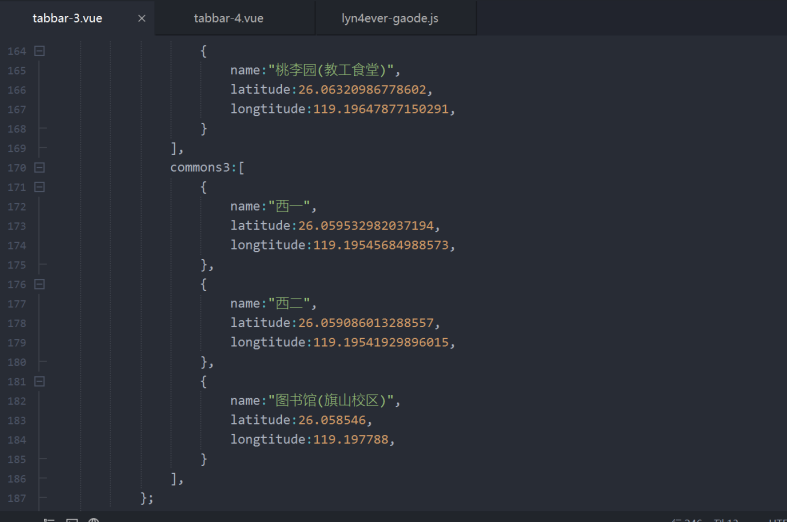
Task: Select the tabbar-3.vue tab title
Action: click(67, 18)
